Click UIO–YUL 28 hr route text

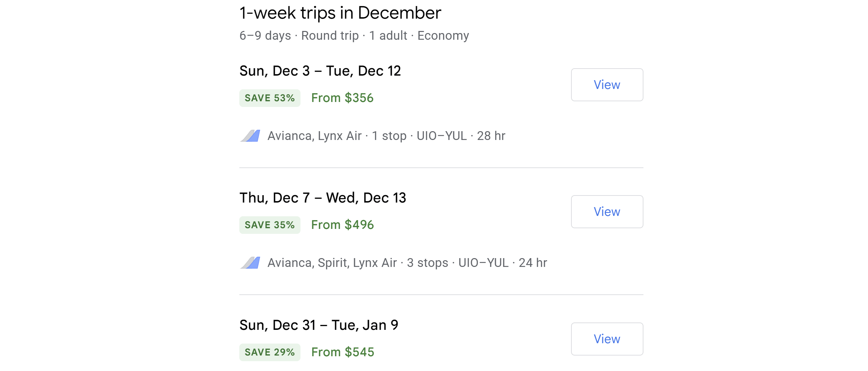(x=461, y=136)
